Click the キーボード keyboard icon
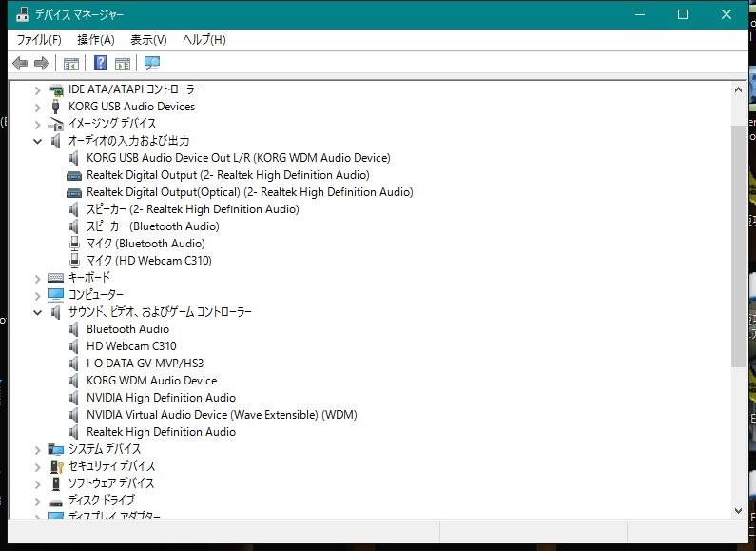756x551 pixels. [x=56, y=278]
